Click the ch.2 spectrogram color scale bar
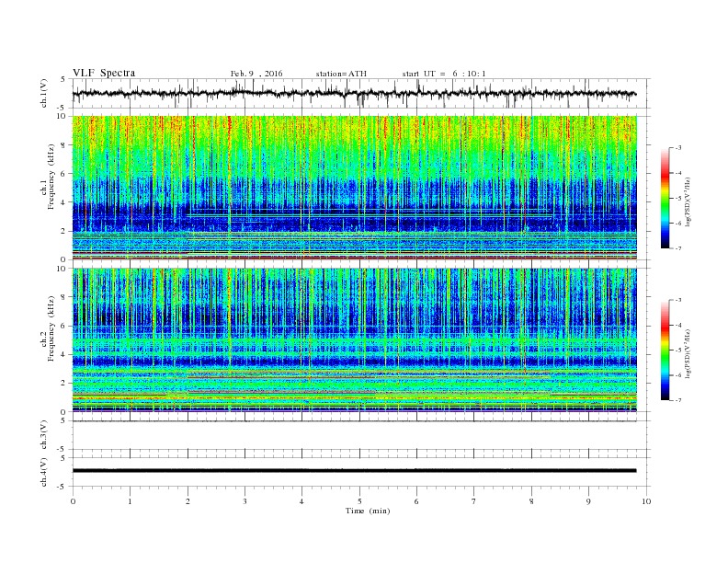The width and height of the screenshot is (728, 563). click(x=665, y=350)
